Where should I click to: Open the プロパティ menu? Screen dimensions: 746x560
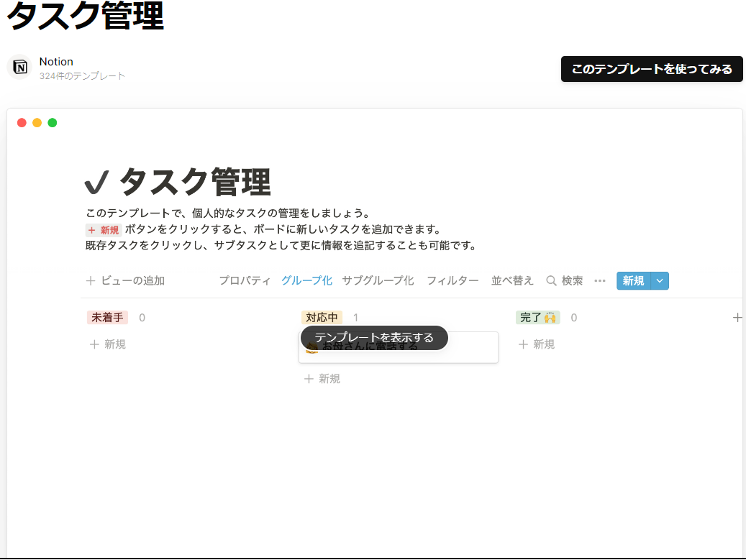tap(245, 281)
